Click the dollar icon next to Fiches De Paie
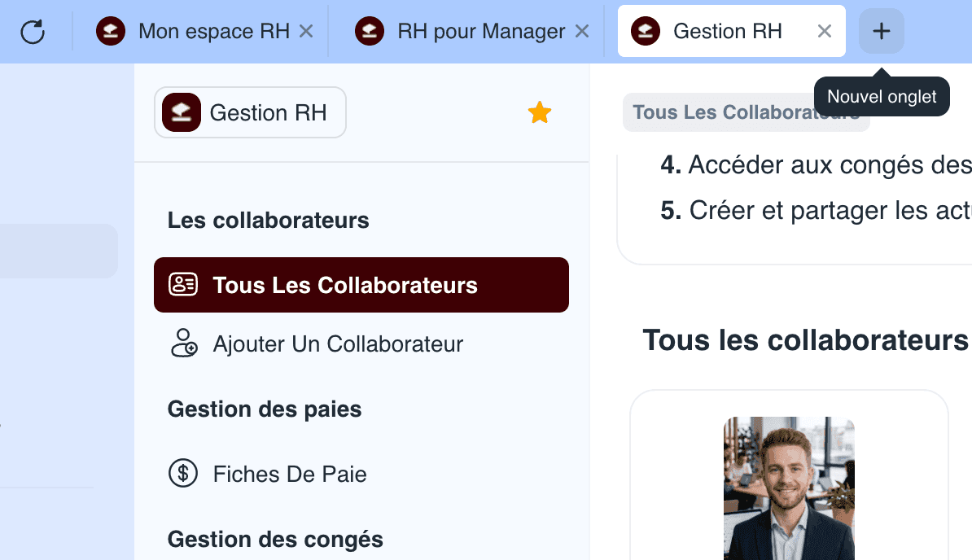This screenshot has width=972, height=560. pyautogui.click(x=183, y=473)
